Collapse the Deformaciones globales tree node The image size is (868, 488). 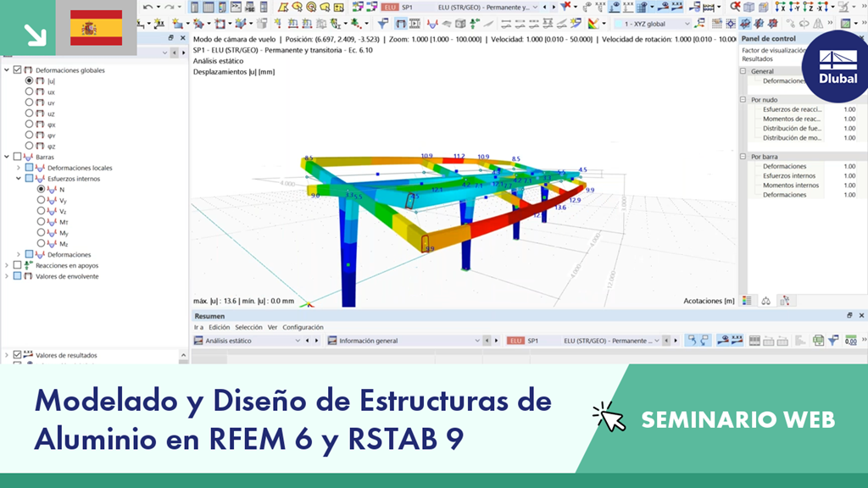click(7, 70)
